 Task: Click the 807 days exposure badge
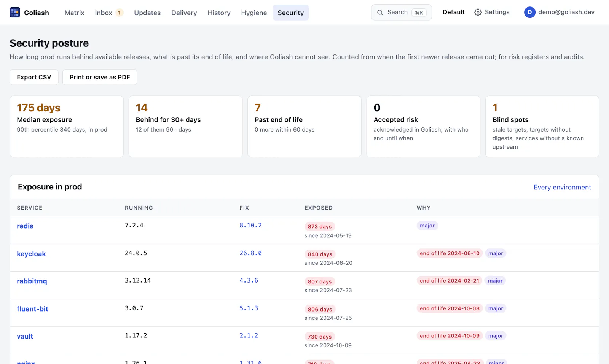coord(320,281)
